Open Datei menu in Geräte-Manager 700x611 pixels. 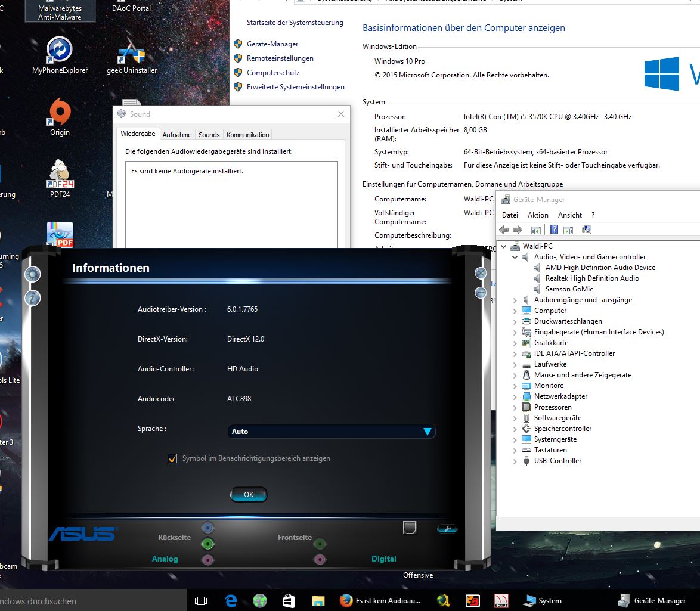[x=510, y=215]
